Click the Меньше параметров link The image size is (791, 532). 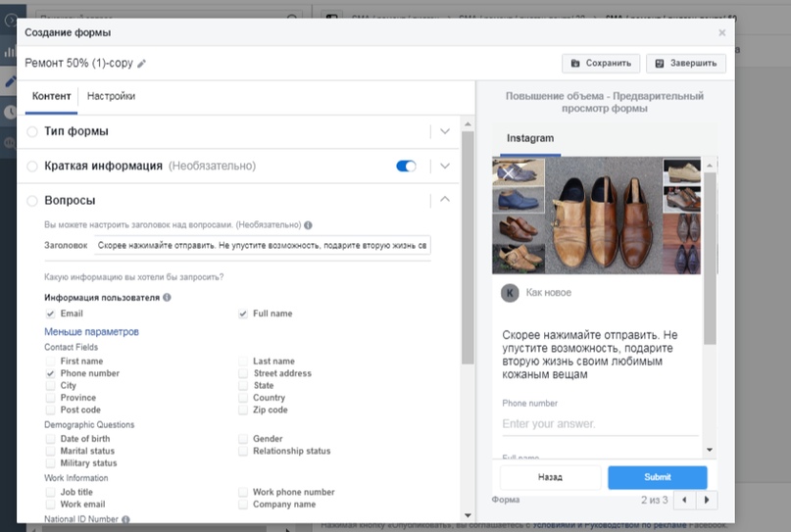click(x=91, y=332)
